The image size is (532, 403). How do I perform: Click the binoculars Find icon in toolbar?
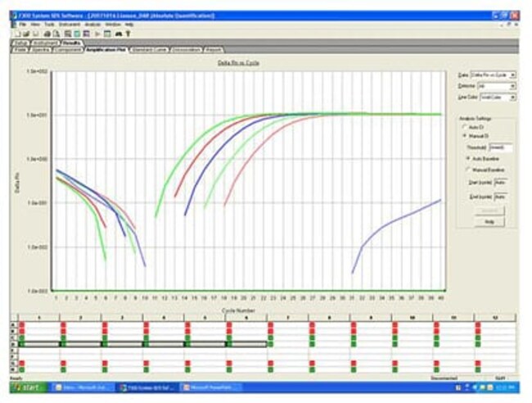(x=118, y=34)
